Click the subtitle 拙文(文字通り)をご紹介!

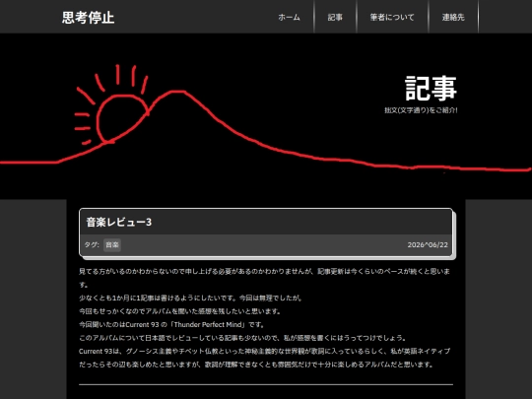click(421, 110)
